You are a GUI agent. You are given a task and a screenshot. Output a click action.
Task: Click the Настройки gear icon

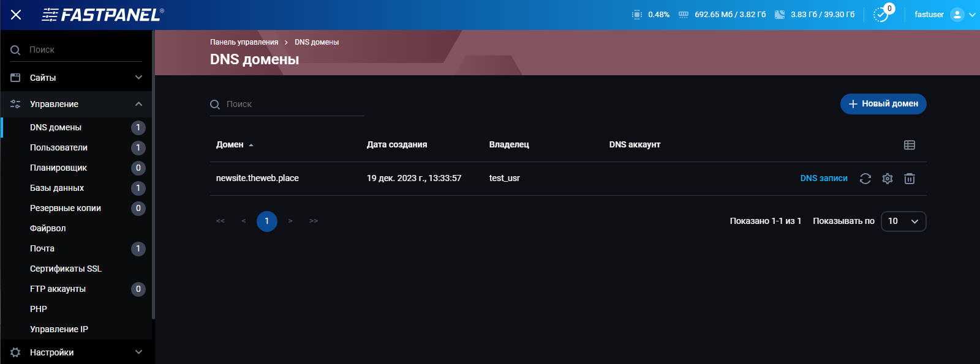[16, 352]
